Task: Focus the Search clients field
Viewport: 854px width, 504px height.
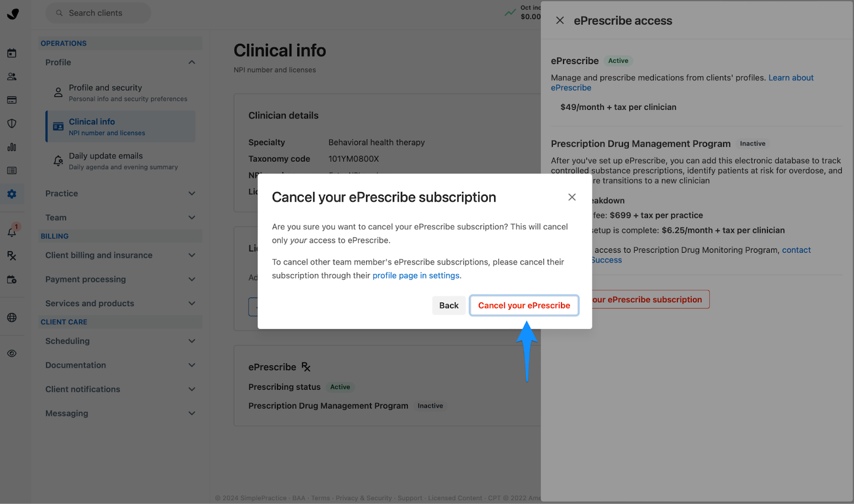Action: point(98,13)
